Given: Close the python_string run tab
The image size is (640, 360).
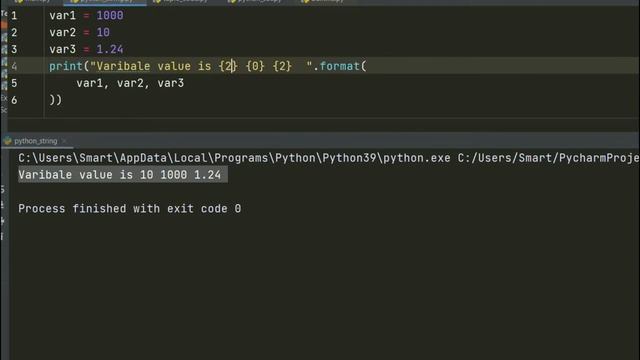Looking at the screenshot, I should pos(64,141).
